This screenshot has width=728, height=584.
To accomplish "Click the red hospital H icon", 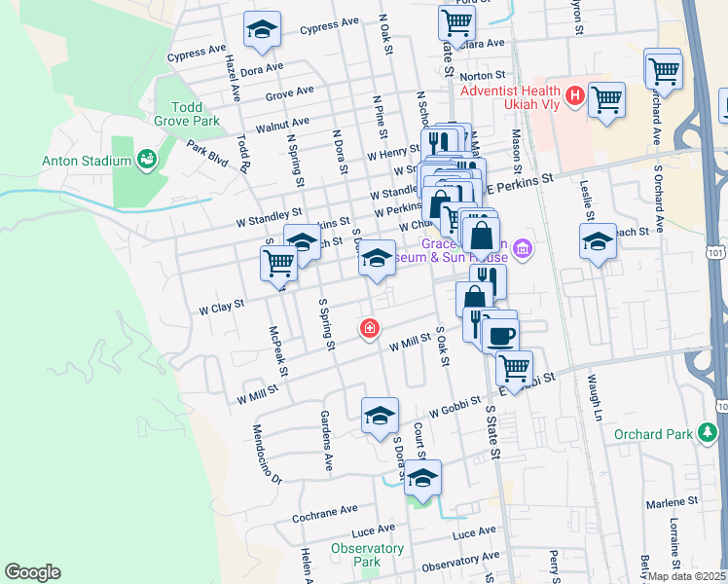I will click(575, 96).
